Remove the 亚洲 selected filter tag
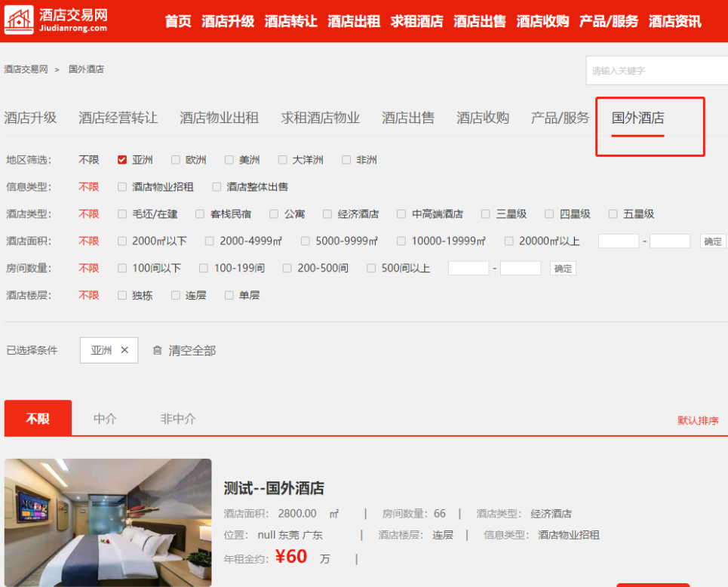The height and width of the screenshot is (587, 728). tap(124, 350)
